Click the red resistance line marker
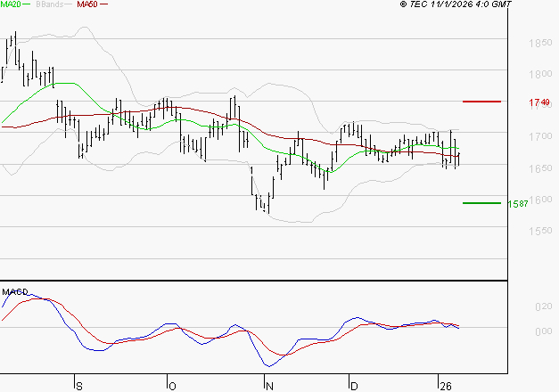Screen dimensions: 559x392 (x=481, y=102)
